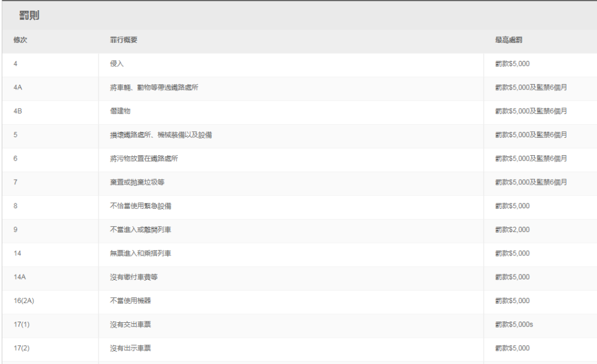Select 損壞鐵路處所、機械裝備以及設備 offence text
Screen dimensions: 597x364
coord(161,135)
